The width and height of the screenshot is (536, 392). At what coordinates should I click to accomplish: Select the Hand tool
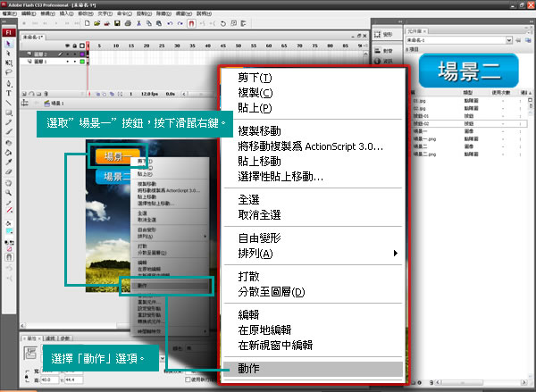(x=9, y=183)
